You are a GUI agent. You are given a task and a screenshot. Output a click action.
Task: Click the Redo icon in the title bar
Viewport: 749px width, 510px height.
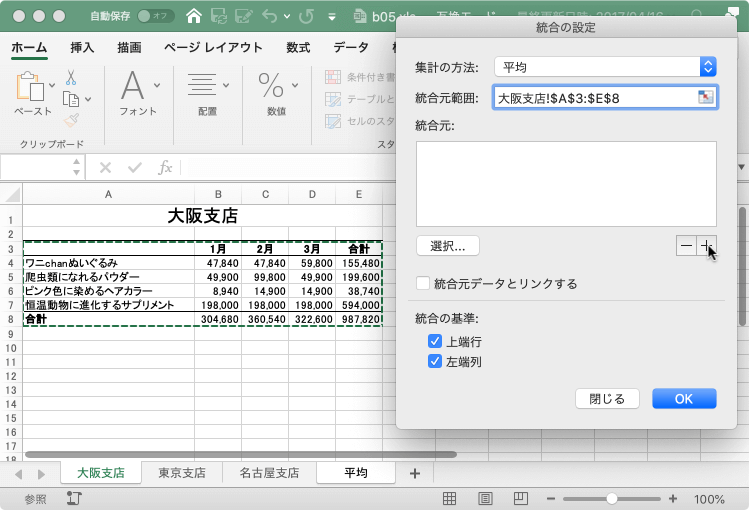(306, 16)
